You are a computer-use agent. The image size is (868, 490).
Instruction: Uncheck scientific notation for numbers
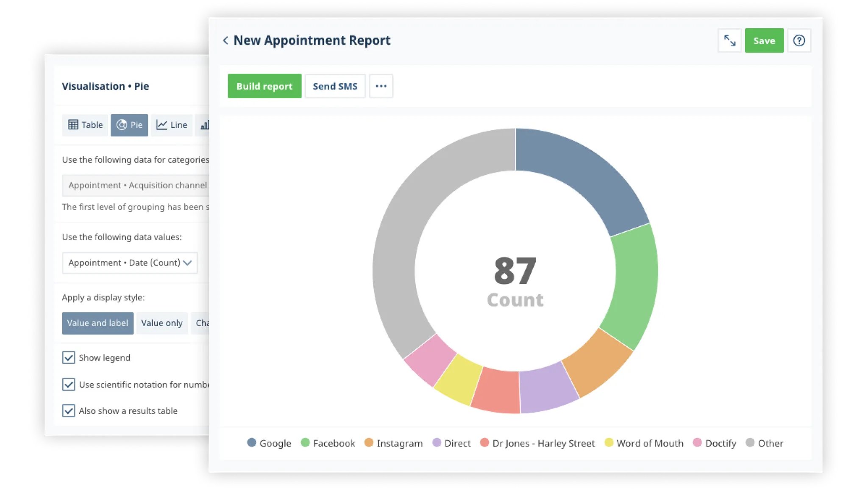point(69,385)
